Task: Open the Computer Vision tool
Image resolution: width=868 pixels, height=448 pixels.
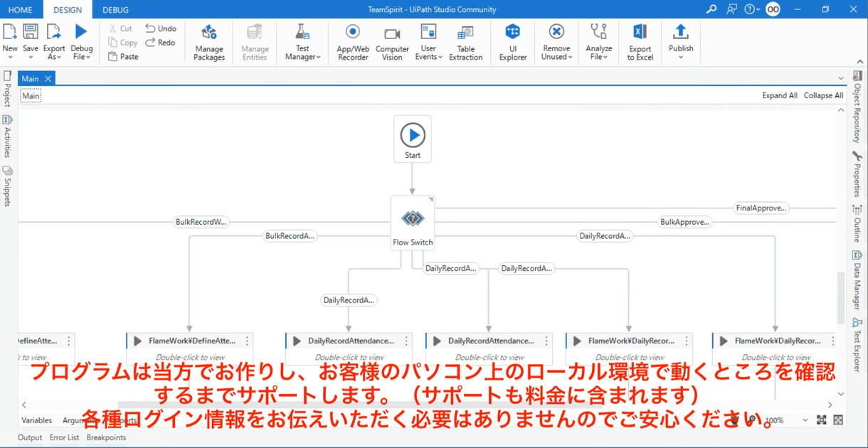Action: 392,42
